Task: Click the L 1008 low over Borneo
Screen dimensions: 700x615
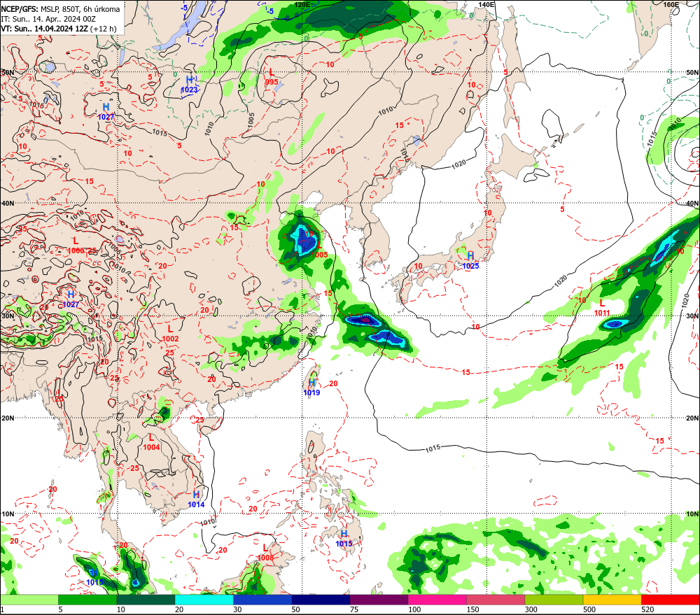Action: click(x=265, y=553)
